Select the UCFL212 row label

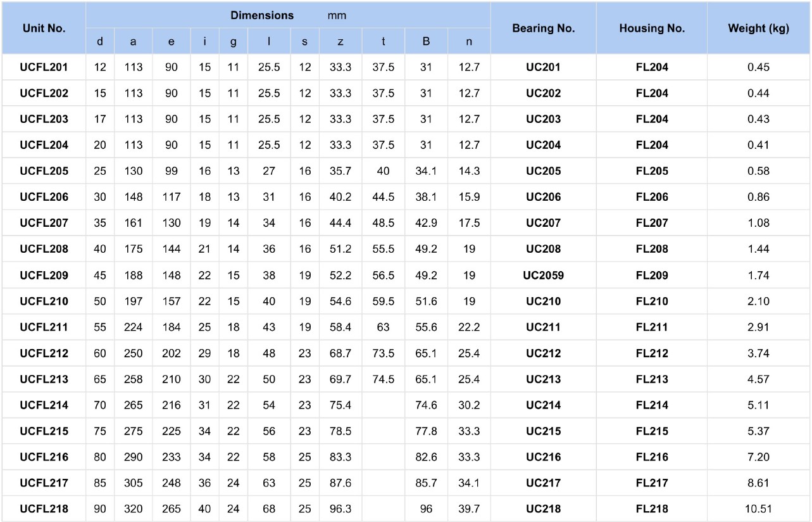point(44,353)
